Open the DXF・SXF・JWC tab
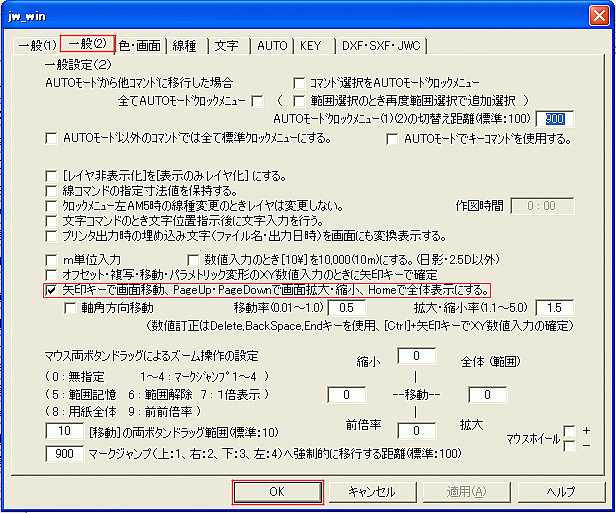Screen dimensions: 616x513 (381, 46)
